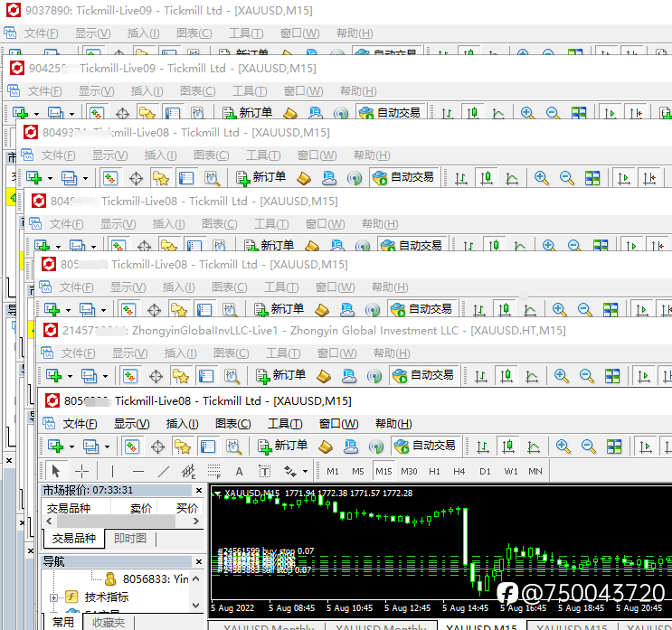Switch to 收藏夹 tab in Navigator

coord(109,622)
